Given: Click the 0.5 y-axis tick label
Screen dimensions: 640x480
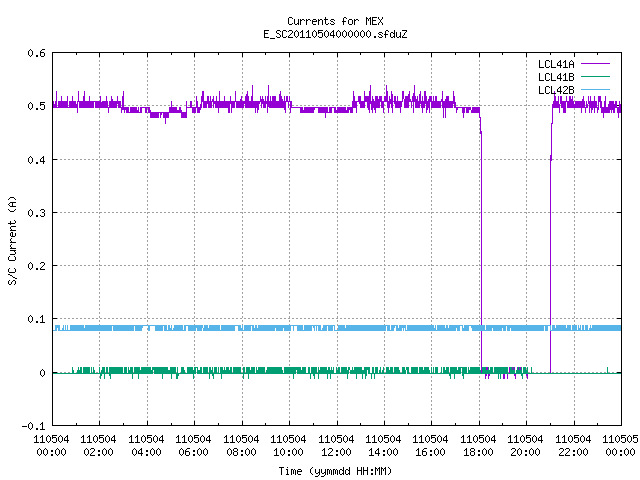Looking at the screenshot, I should coord(37,106).
